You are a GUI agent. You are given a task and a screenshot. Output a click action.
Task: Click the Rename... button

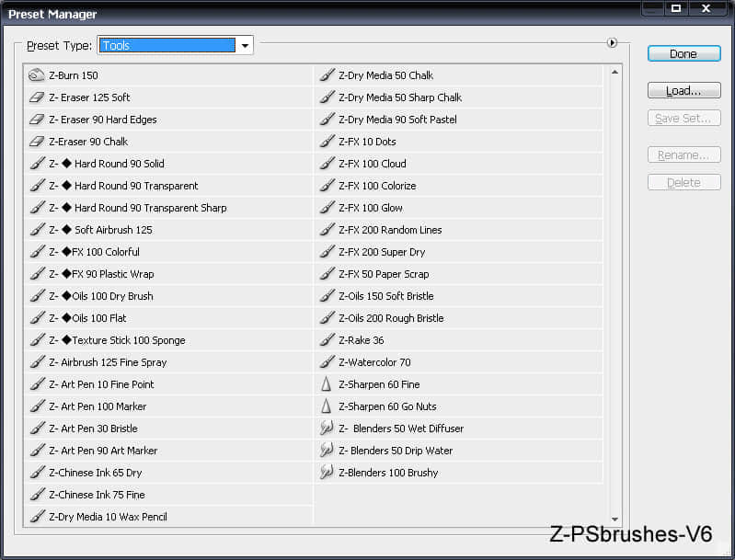tap(683, 154)
